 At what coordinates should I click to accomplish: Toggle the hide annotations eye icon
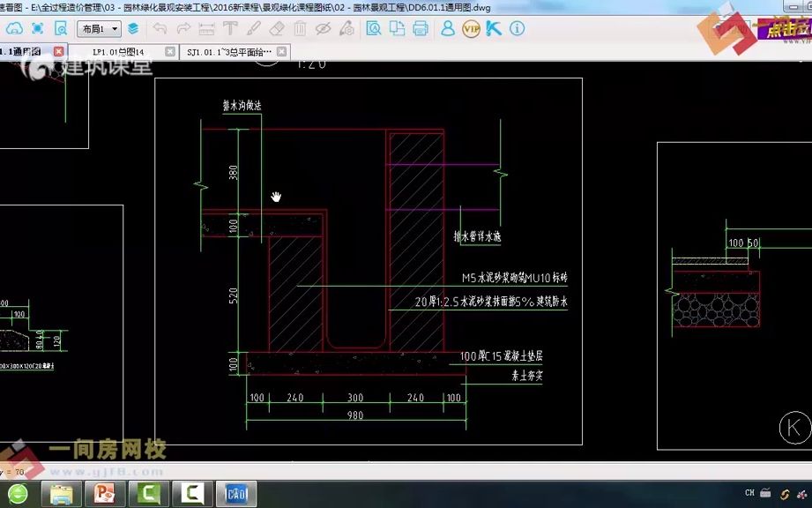coord(324,28)
